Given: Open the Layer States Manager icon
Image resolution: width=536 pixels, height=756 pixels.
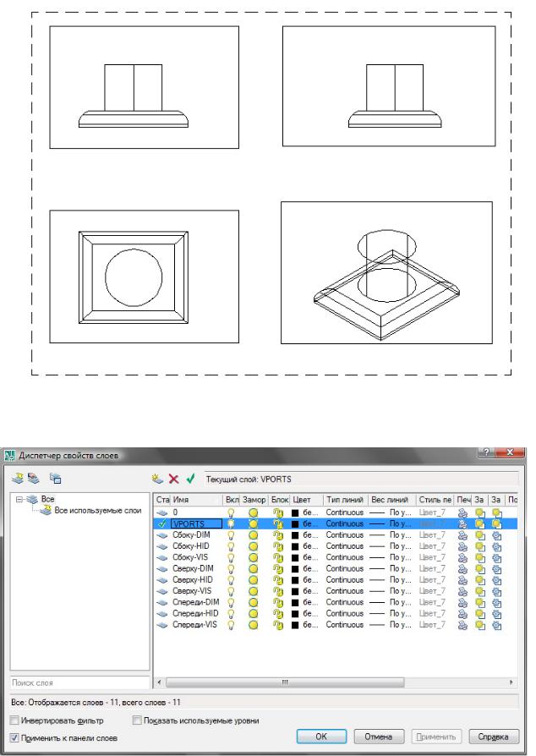Looking at the screenshot, I should pos(56,479).
